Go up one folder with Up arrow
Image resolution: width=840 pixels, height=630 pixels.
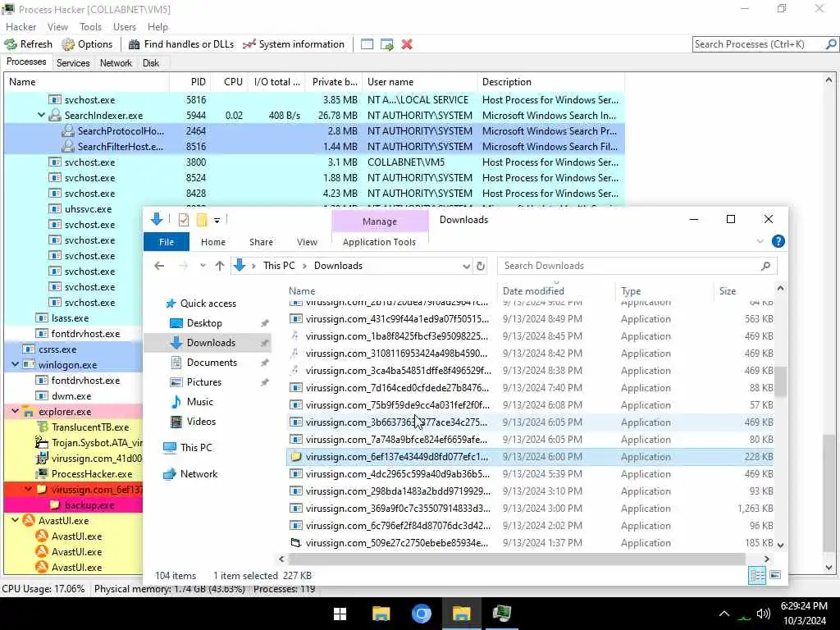(220, 266)
